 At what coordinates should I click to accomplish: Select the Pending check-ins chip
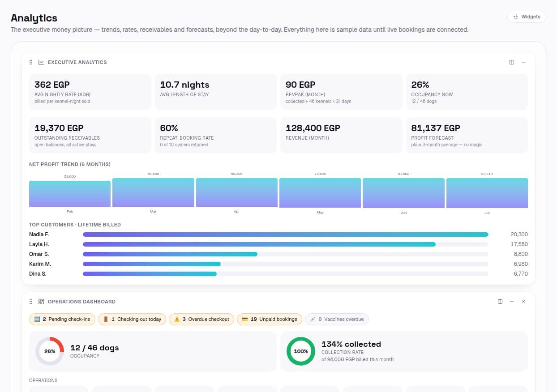tap(62, 319)
